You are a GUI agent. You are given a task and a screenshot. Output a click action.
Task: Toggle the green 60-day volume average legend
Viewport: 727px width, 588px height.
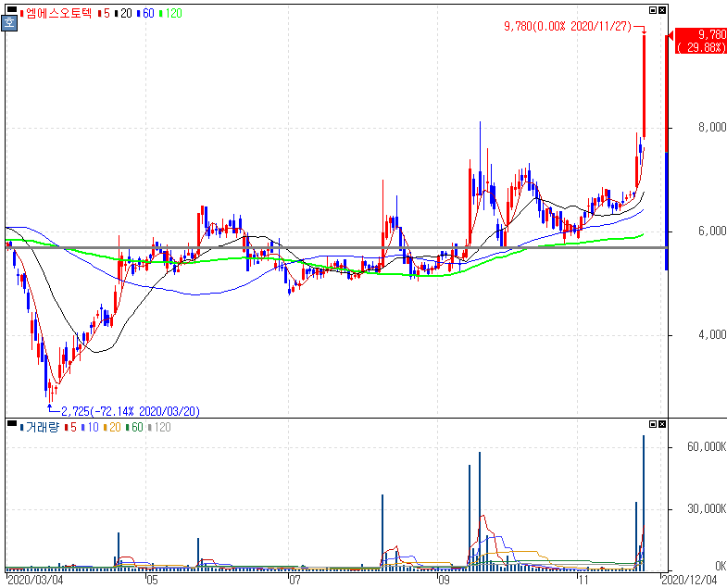click(134, 427)
